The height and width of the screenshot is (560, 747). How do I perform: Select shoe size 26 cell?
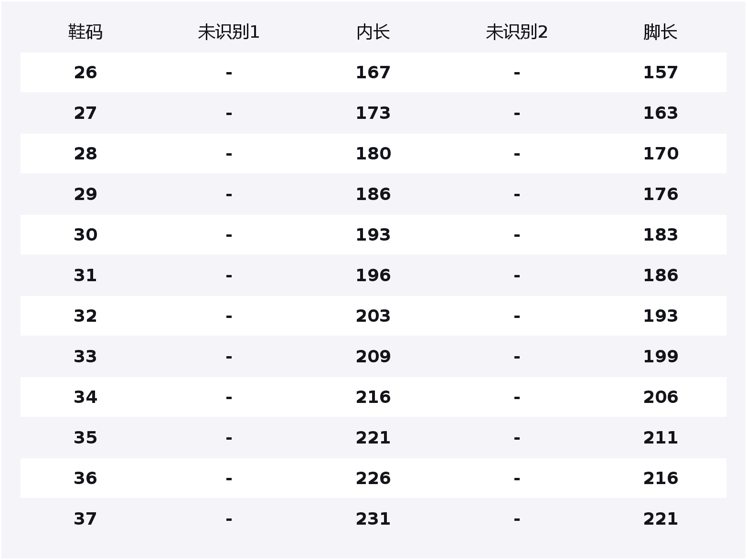pos(85,73)
